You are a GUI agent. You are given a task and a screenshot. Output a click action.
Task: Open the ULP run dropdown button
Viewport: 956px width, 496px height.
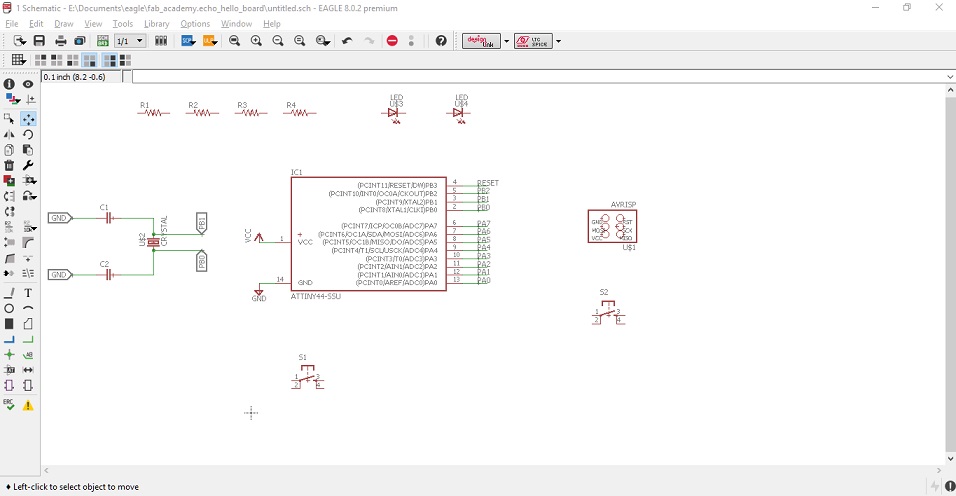(210, 41)
